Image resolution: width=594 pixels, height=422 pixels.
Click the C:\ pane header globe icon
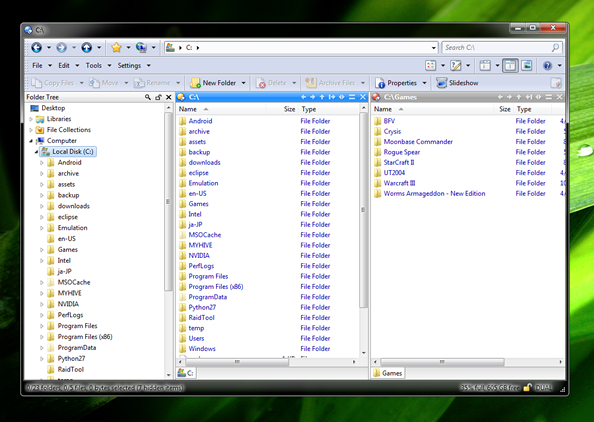click(x=181, y=97)
